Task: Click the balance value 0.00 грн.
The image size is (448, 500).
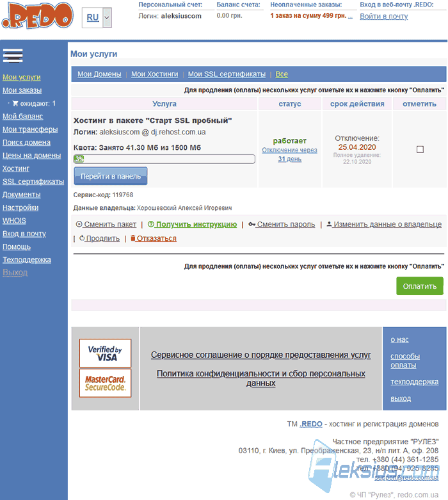Action: click(230, 15)
